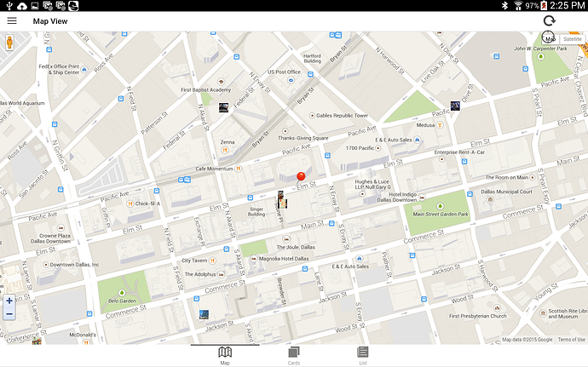
Task: Open photo thumbnail above Jackson St
Action: point(204,314)
